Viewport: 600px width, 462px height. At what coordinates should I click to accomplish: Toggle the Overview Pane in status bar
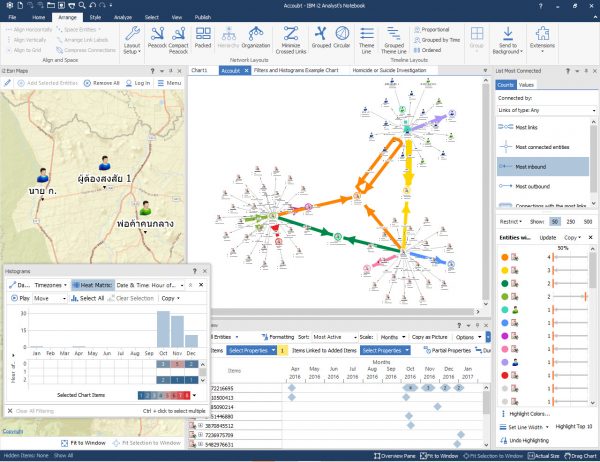click(x=395, y=456)
